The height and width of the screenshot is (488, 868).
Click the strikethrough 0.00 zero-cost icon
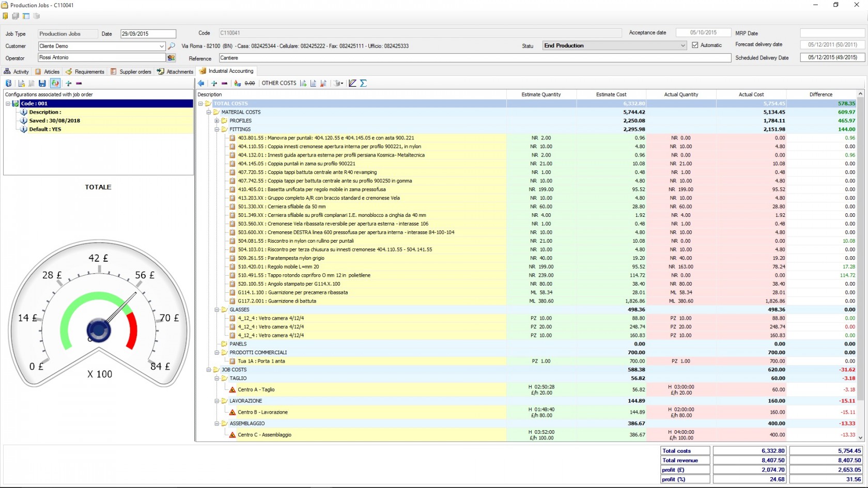pyautogui.click(x=250, y=83)
